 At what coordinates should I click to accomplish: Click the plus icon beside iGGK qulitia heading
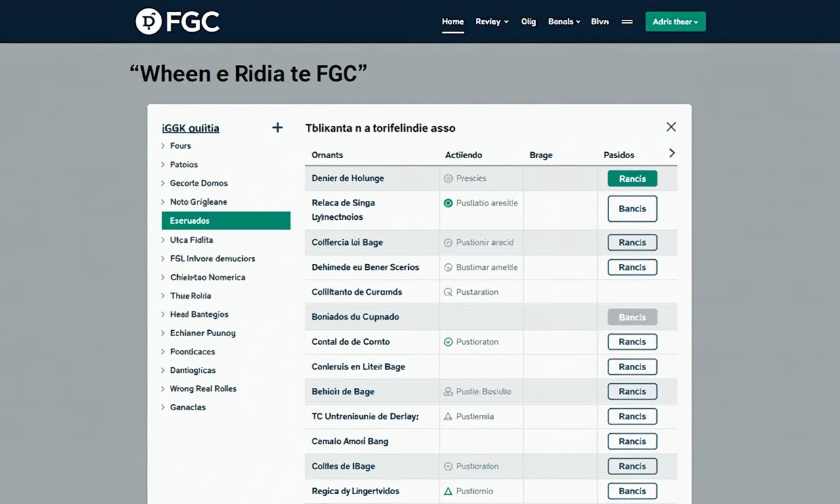coord(277,127)
